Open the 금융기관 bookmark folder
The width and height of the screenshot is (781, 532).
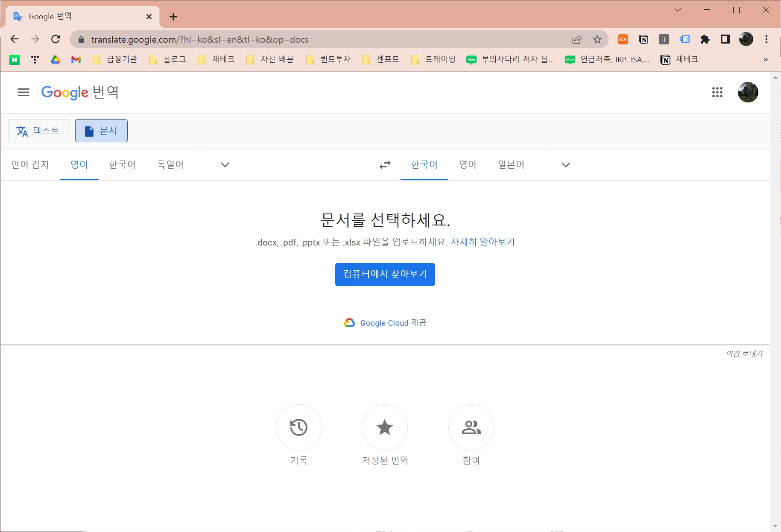click(115, 60)
